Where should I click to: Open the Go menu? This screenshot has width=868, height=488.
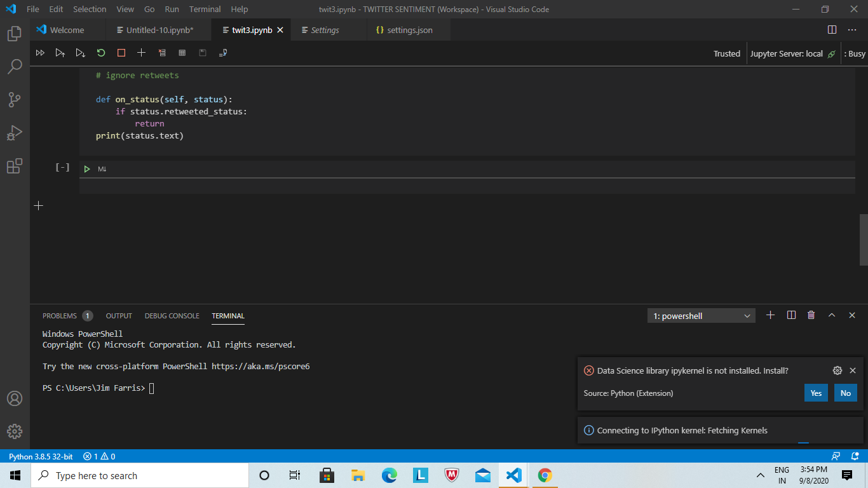click(149, 9)
